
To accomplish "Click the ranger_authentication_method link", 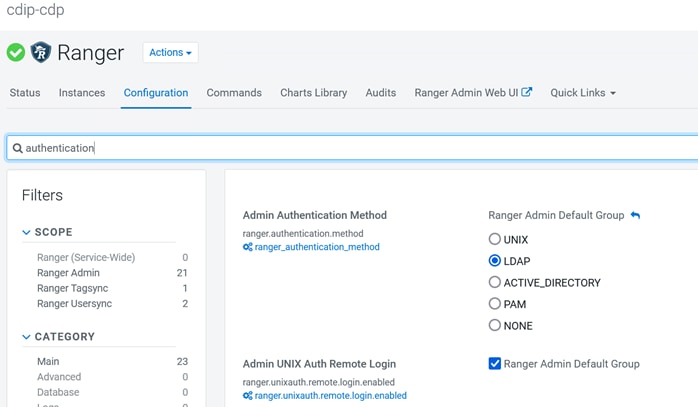I will [317, 247].
